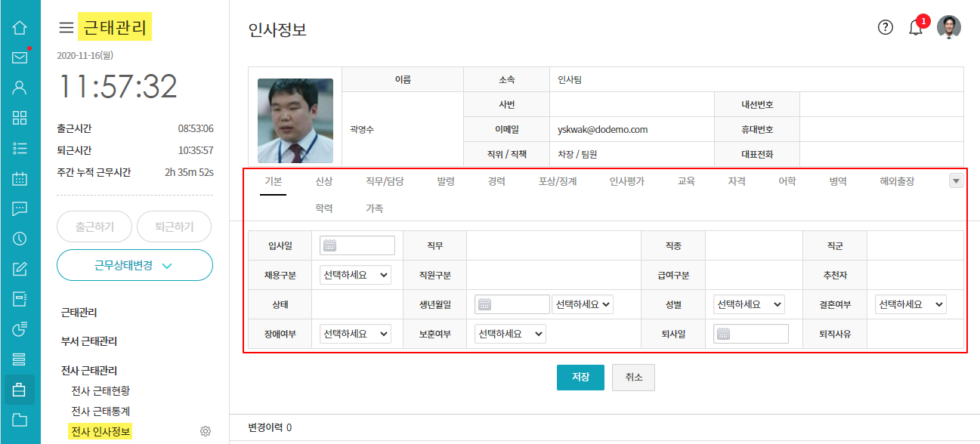Switch to the 신상 tab
Screen dimensions: 980x444
324,181
